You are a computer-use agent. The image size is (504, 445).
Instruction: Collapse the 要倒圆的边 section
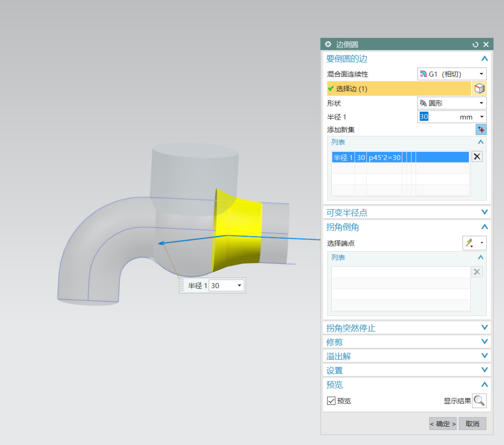[x=484, y=58]
